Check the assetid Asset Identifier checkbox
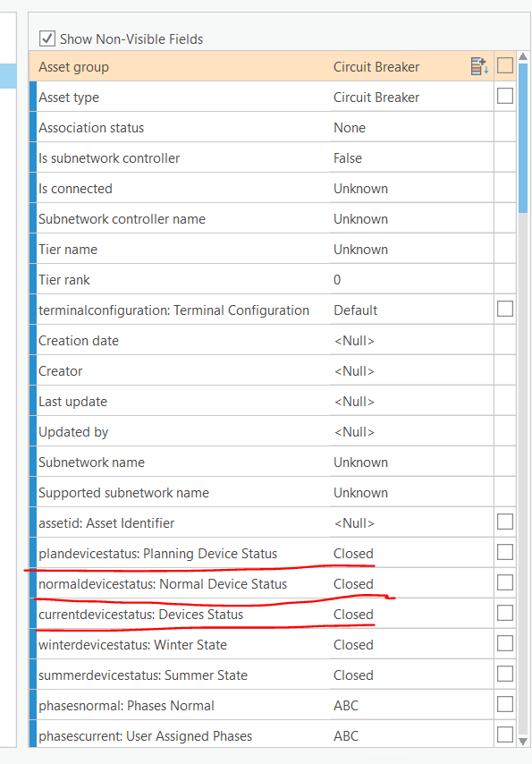The image size is (532, 764). (505, 522)
